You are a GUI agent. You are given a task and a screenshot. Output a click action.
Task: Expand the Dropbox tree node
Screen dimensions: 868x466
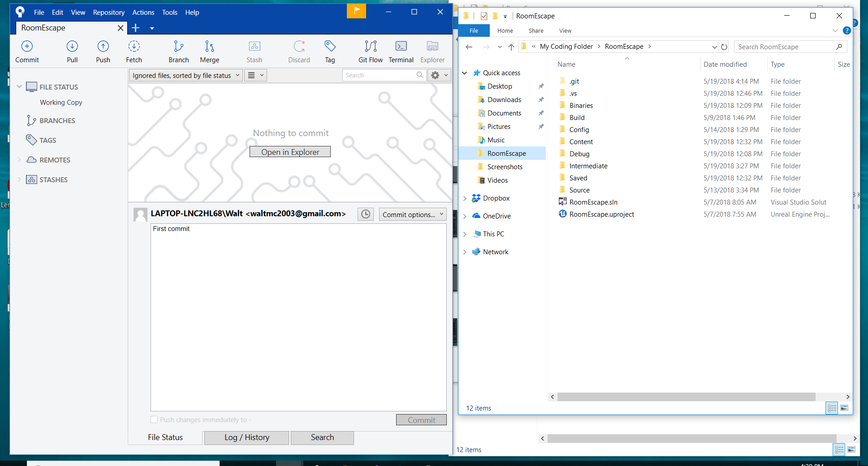coord(465,198)
